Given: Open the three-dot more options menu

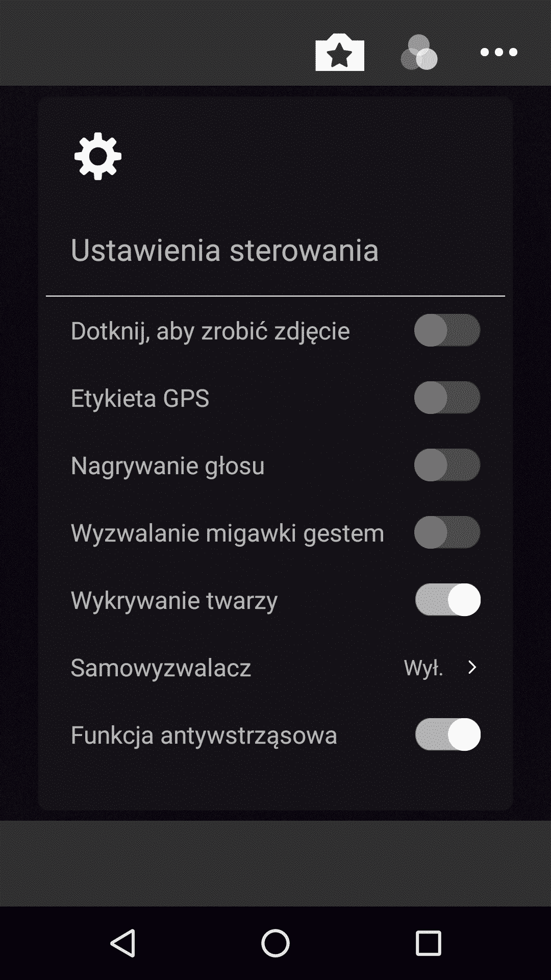Looking at the screenshot, I should 498,52.
